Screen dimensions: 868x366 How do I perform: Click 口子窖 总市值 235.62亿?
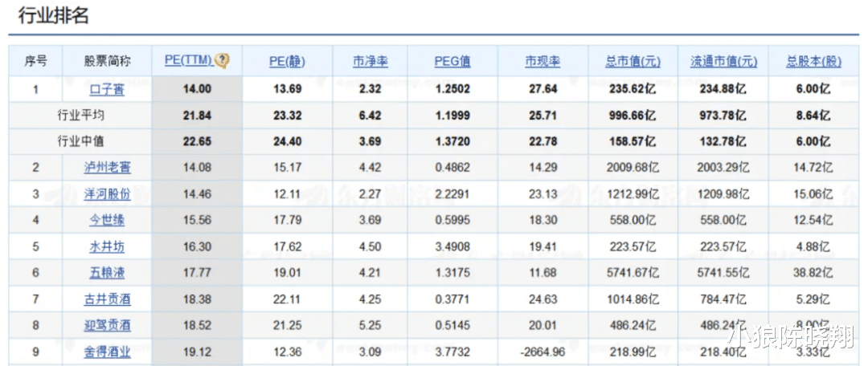pyautogui.click(x=633, y=89)
